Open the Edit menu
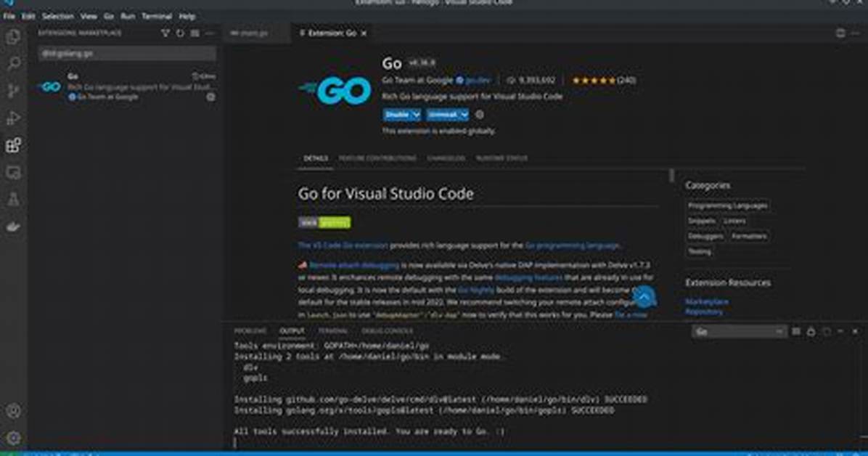This screenshot has height=456, width=868. point(28,17)
